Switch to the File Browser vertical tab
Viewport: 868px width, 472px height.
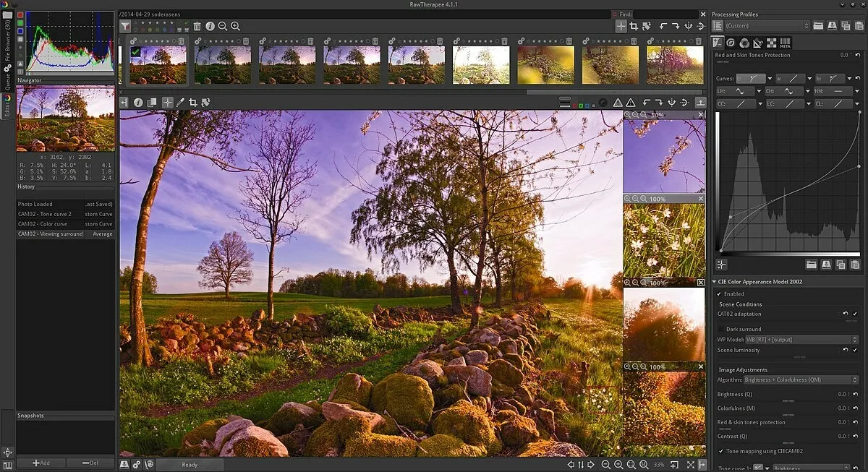point(6,45)
